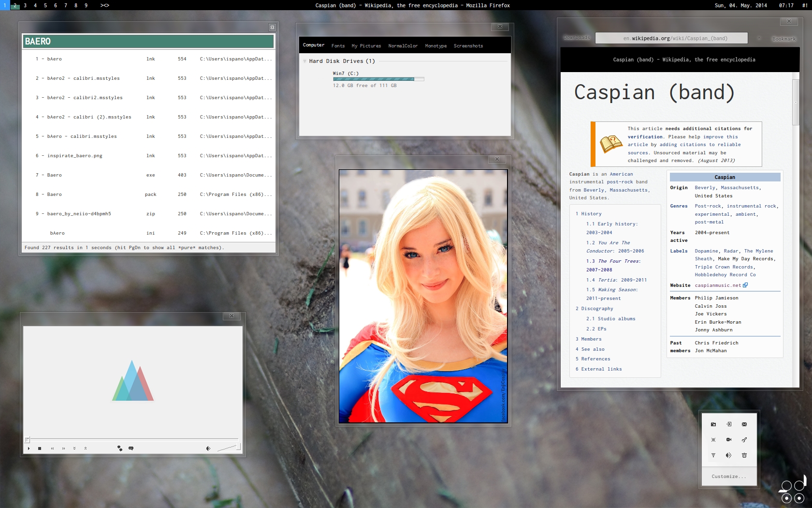Click the play button in the media player
This screenshot has width=812, height=508.
click(x=29, y=448)
